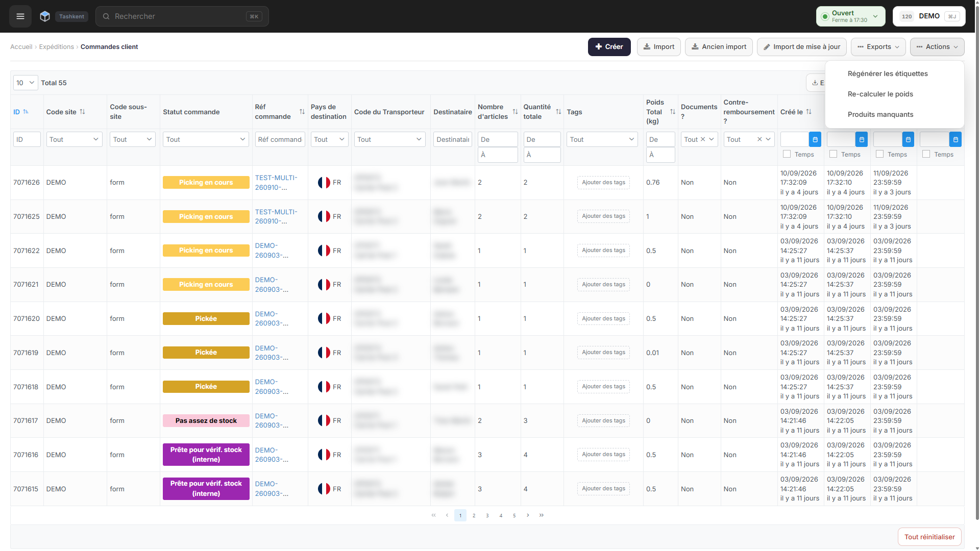Open the Code site filter dropdown
Viewport: 980px width, 551px height.
(75, 139)
